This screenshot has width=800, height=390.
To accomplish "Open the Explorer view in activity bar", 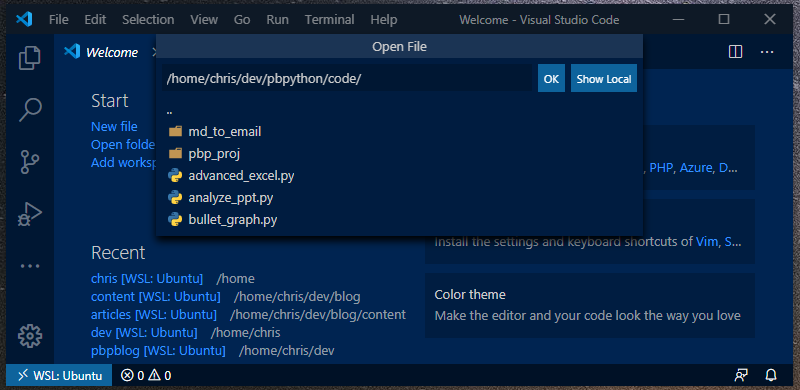I will 30,58.
